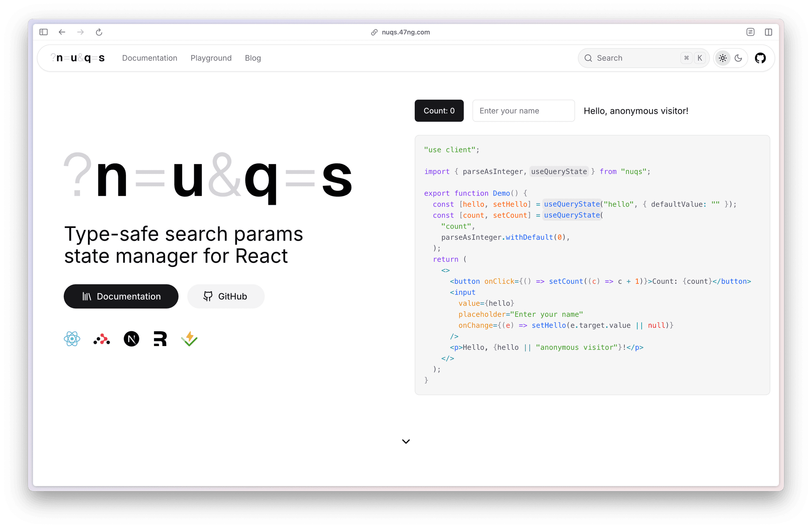Open the Playground nav menu item
Image resolution: width=812 pixels, height=528 pixels.
pos(211,58)
